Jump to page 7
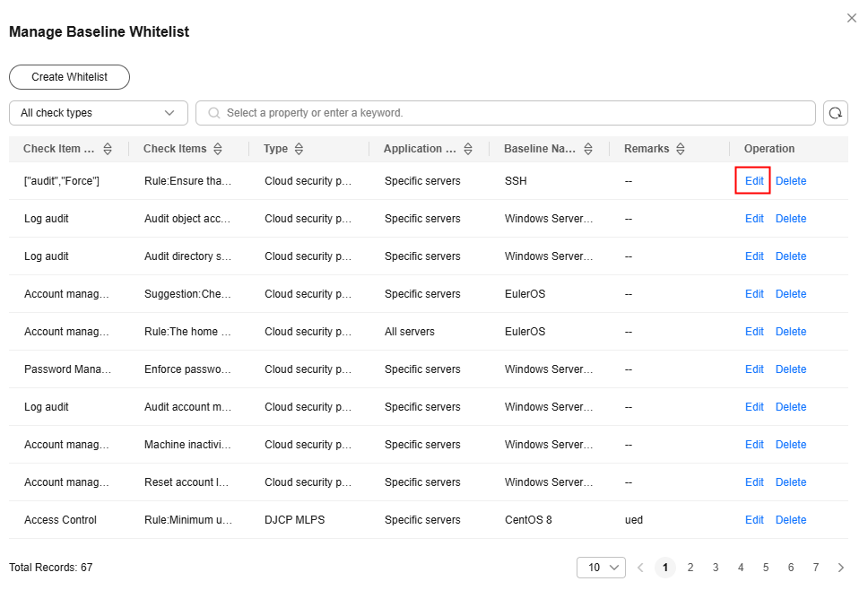Screen dimensions: 868x590 click(x=815, y=568)
